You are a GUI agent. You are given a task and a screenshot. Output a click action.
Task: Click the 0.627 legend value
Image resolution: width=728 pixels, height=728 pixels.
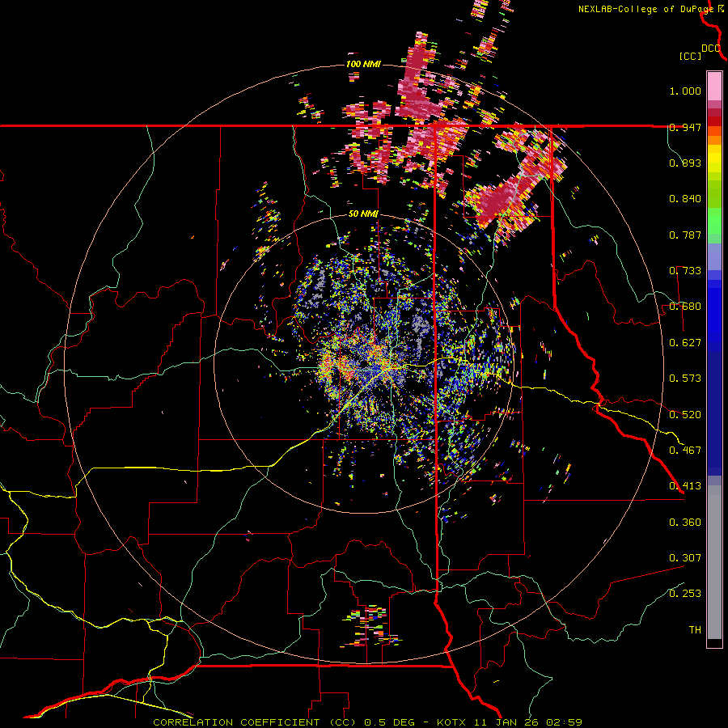coord(685,343)
